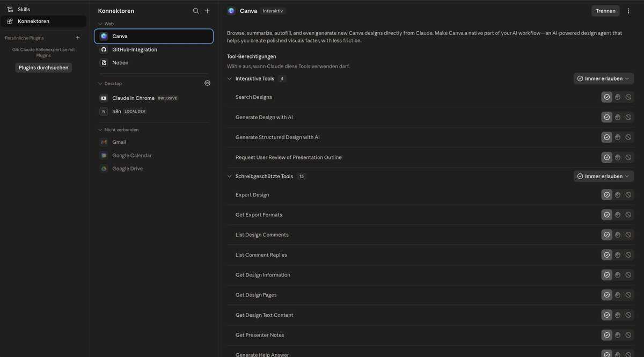The height and width of the screenshot is (357, 644).
Task: Select always-allow checkmark for Get Design Information
Action: 607,275
